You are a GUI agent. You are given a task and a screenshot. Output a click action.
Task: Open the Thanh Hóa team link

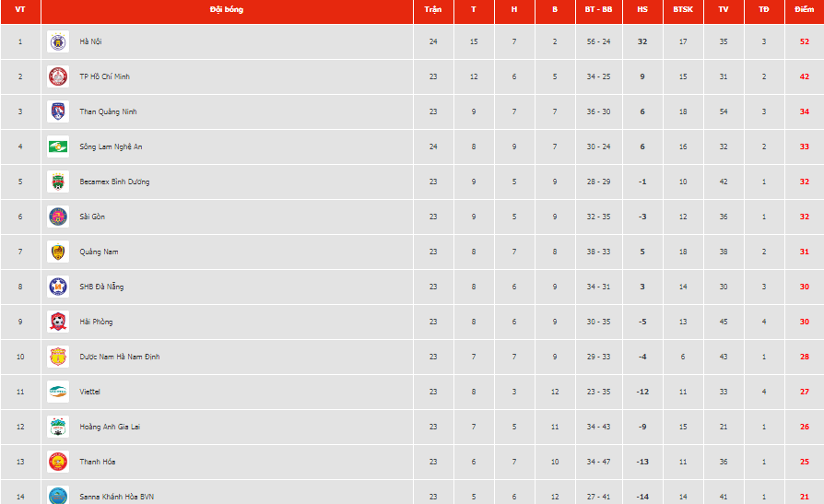[97, 462]
